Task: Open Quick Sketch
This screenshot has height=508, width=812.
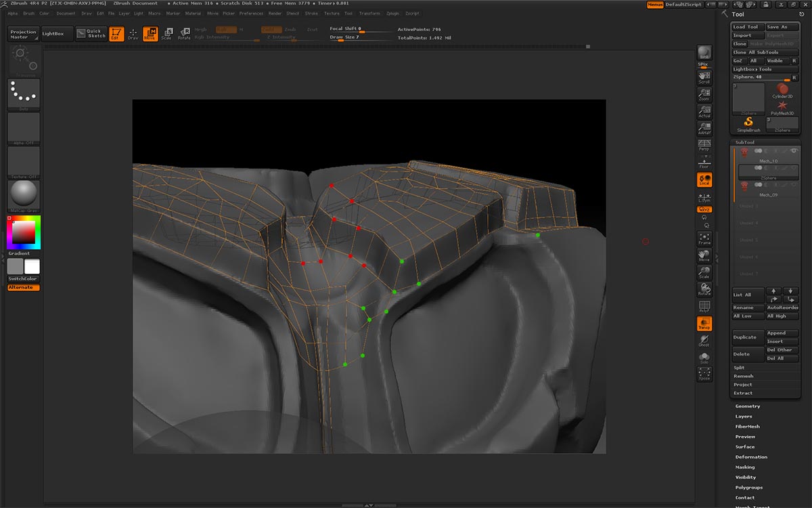Action: tap(91, 33)
